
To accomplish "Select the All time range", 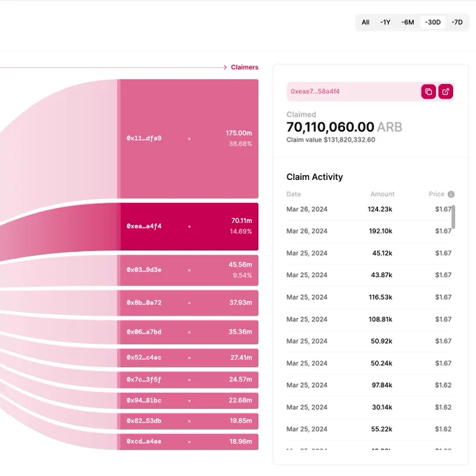I will click(365, 22).
